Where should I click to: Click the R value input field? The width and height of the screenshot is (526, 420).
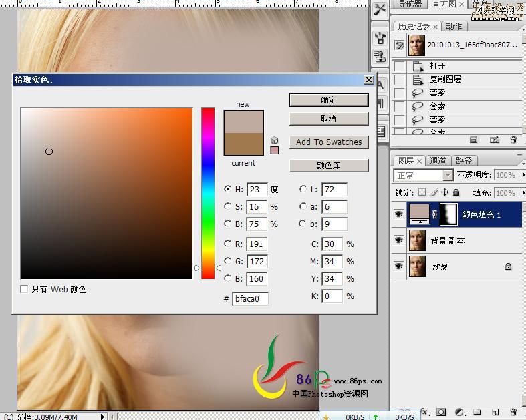[257, 244]
